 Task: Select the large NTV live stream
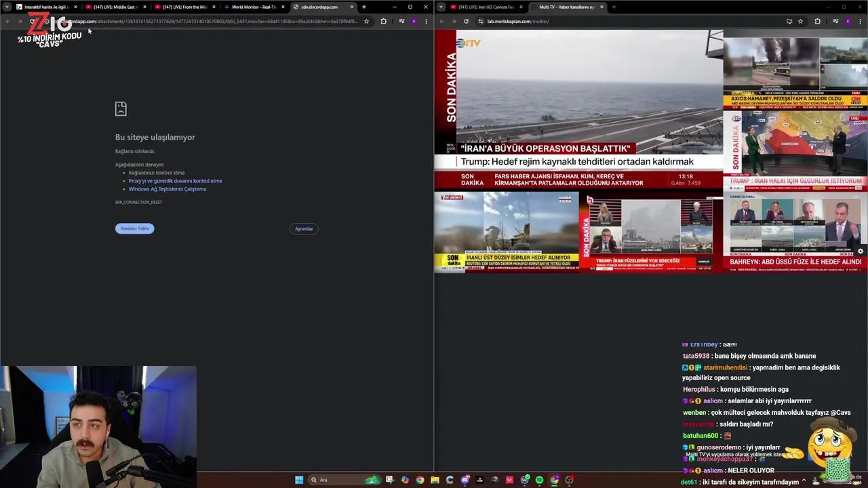(x=578, y=109)
